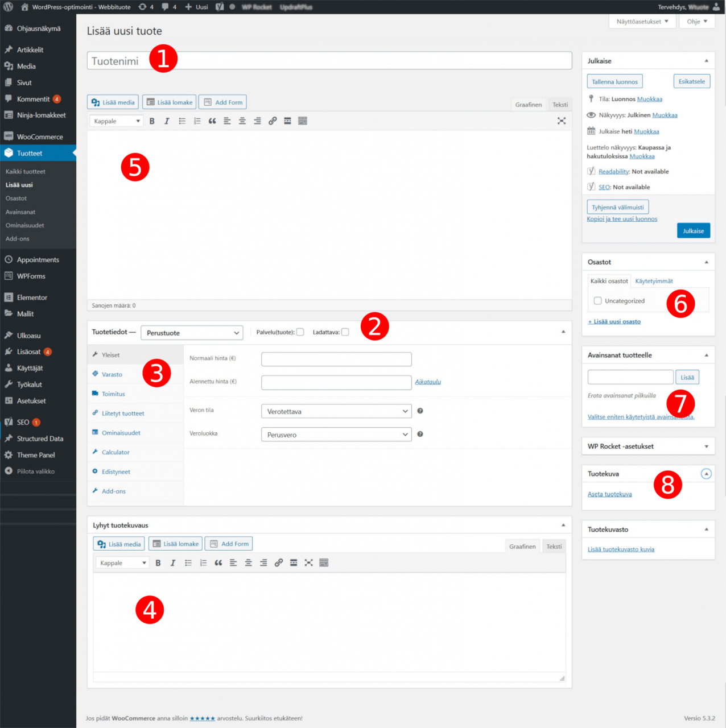726x728 pixels.
Task: Tick the Ladattava checkbox
Action: pyautogui.click(x=345, y=332)
